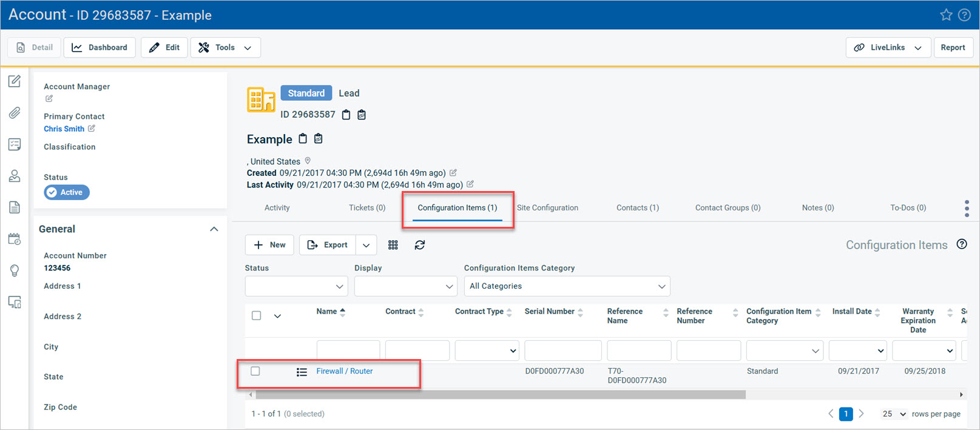Click the New button
The width and height of the screenshot is (980, 430).
269,245
